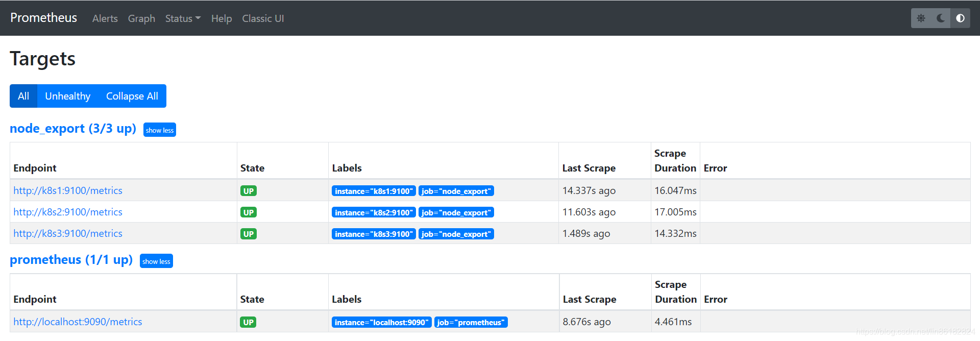This screenshot has height=341, width=980.
Task: Select scrape duration 4.461ms
Action: tap(673, 322)
